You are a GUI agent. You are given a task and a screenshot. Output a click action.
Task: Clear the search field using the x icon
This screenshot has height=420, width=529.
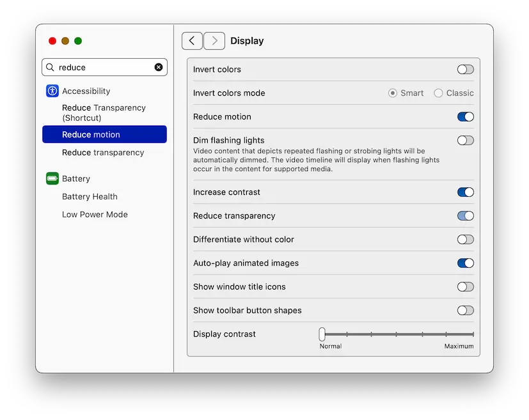[x=159, y=67]
